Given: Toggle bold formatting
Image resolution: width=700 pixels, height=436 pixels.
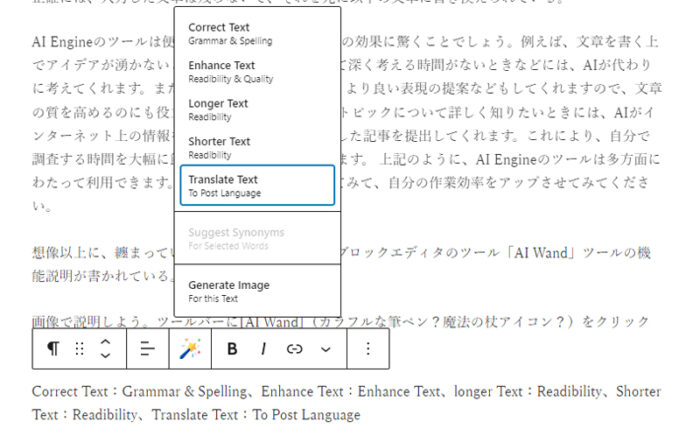Looking at the screenshot, I should [232, 349].
